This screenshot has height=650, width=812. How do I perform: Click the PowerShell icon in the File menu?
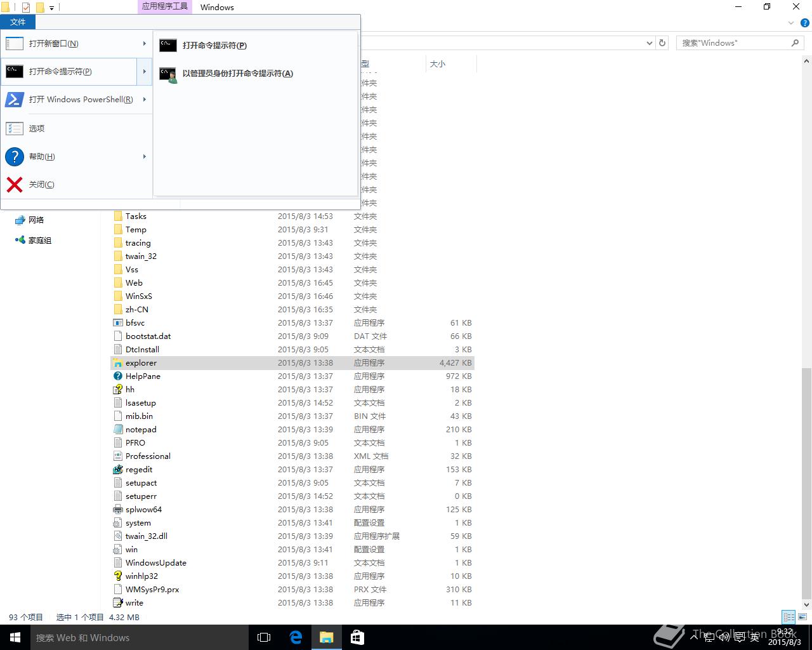[x=14, y=100]
